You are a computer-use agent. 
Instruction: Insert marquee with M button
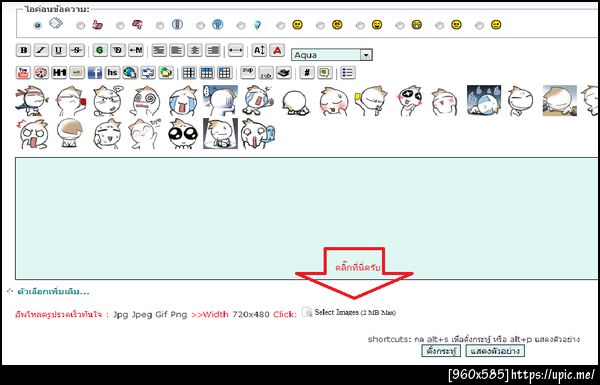click(x=136, y=50)
